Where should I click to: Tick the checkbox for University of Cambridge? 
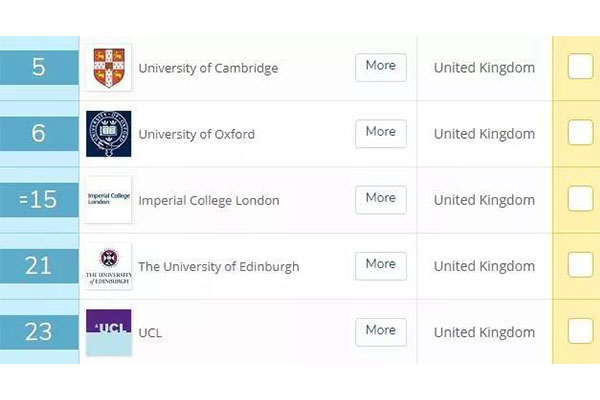[x=580, y=67]
